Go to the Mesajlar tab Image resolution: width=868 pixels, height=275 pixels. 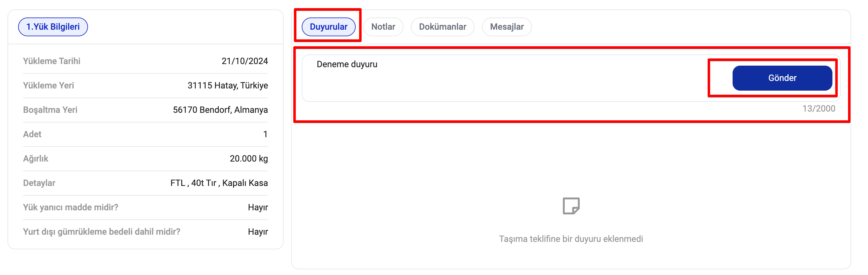point(506,27)
